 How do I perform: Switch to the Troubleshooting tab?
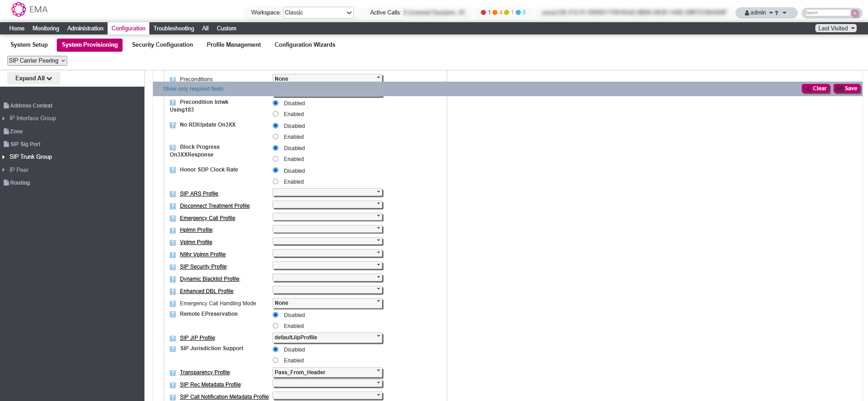point(173,28)
